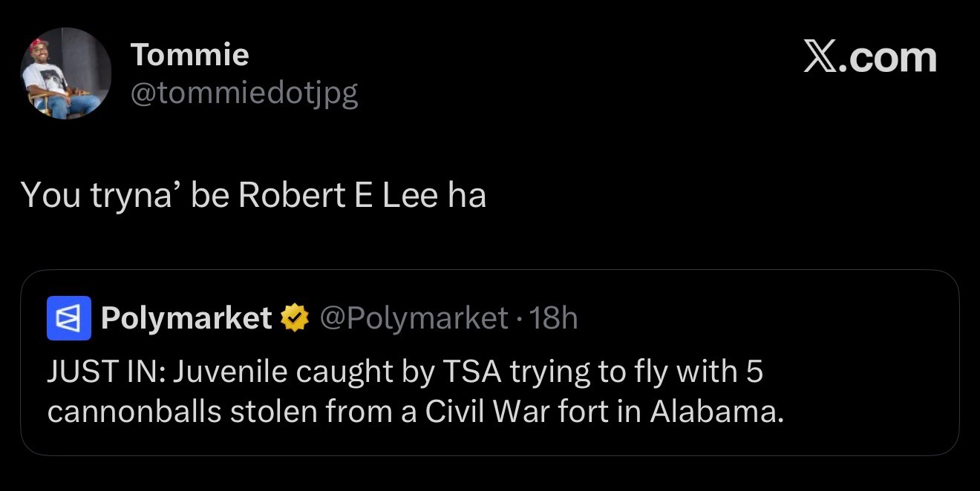Open the Polymarket account name

pos(186,319)
